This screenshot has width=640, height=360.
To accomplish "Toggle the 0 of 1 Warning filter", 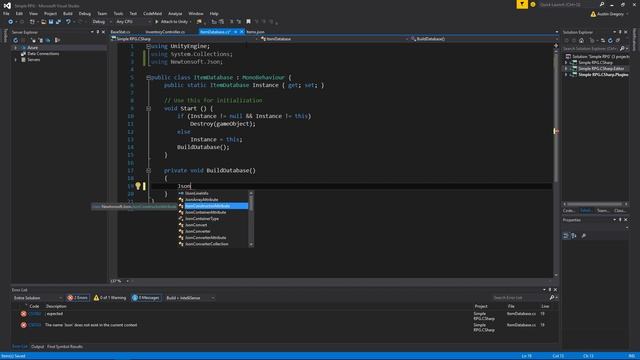I will coord(110,298).
